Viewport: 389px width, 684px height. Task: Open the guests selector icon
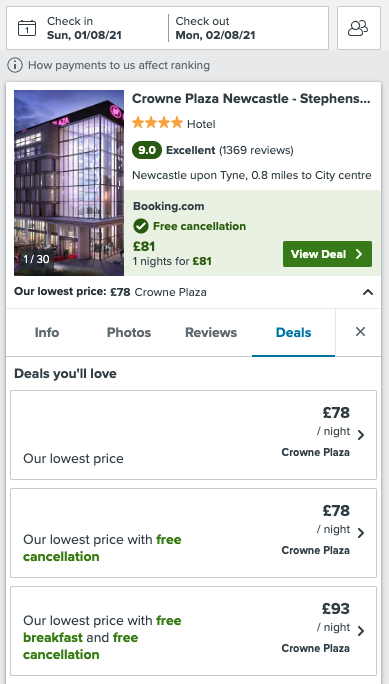[x=358, y=28]
